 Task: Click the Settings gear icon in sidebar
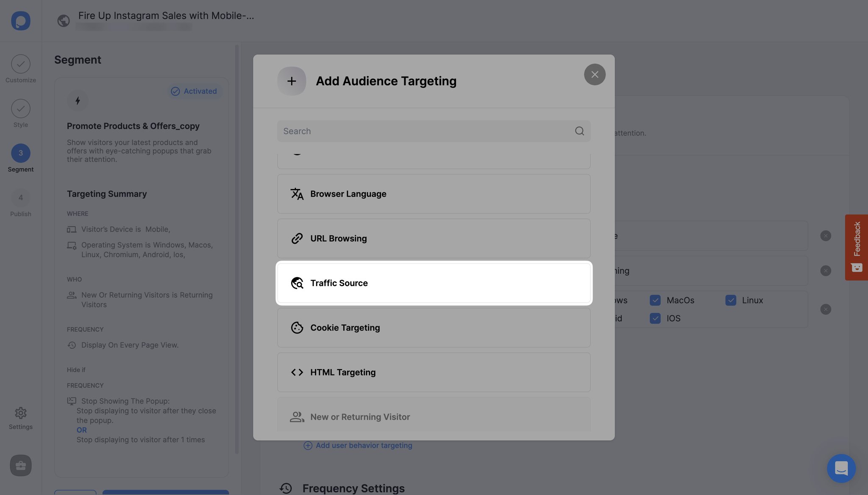pos(21,413)
